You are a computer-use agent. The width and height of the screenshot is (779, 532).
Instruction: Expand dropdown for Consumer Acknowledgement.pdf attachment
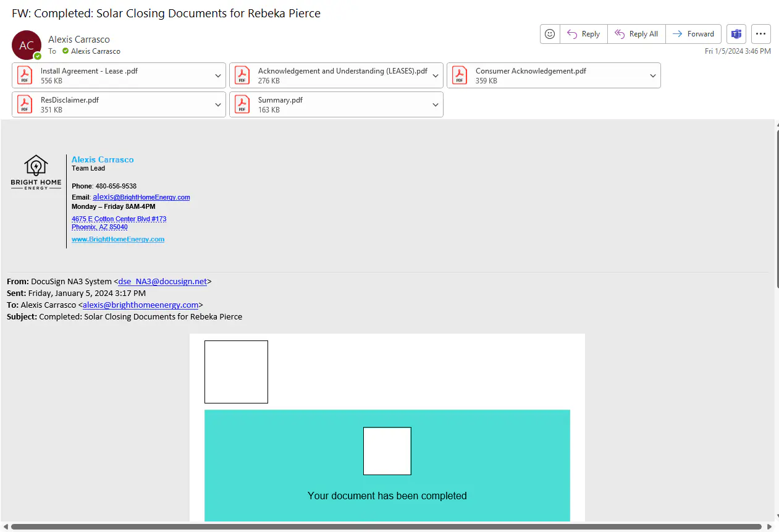click(x=653, y=75)
